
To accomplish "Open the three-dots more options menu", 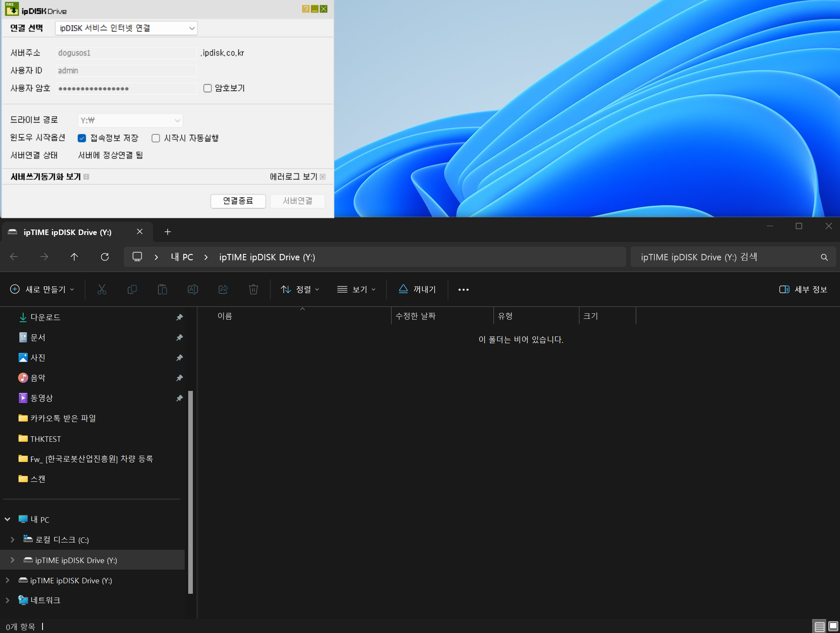I will [x=464, y=289].
